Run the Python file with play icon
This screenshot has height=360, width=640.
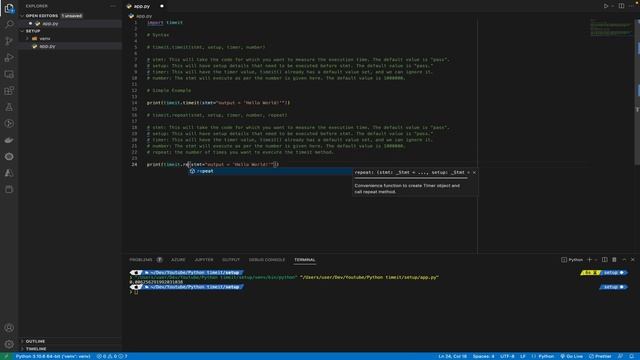point(606,6)
